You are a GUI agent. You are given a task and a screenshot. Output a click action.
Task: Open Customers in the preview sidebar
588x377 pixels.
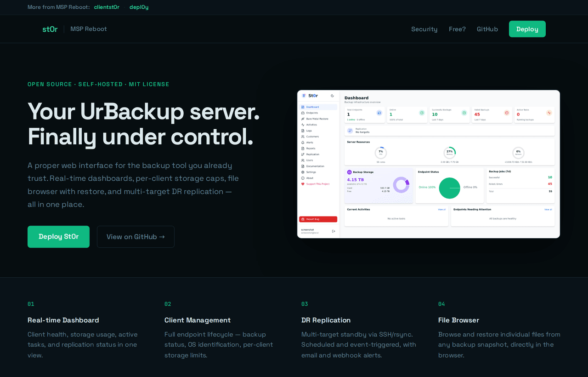point(317,137)
